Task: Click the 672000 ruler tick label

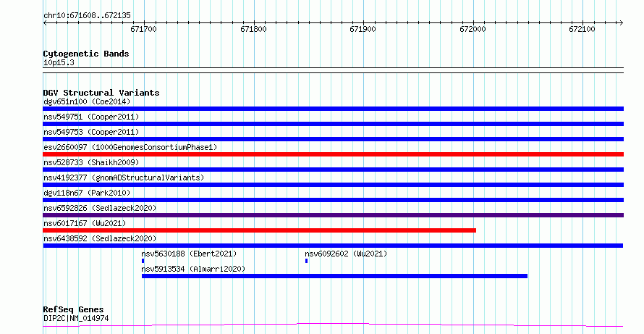Action: (473, 29)
